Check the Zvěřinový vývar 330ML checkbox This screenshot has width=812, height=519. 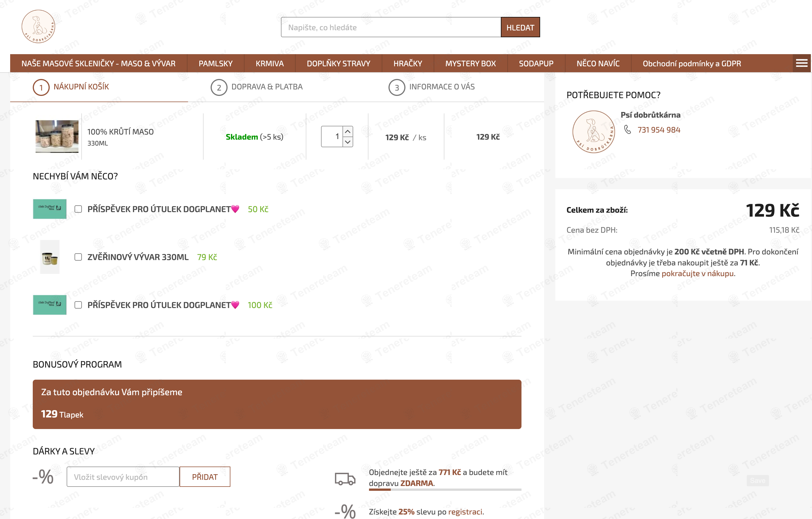(78, 257)
